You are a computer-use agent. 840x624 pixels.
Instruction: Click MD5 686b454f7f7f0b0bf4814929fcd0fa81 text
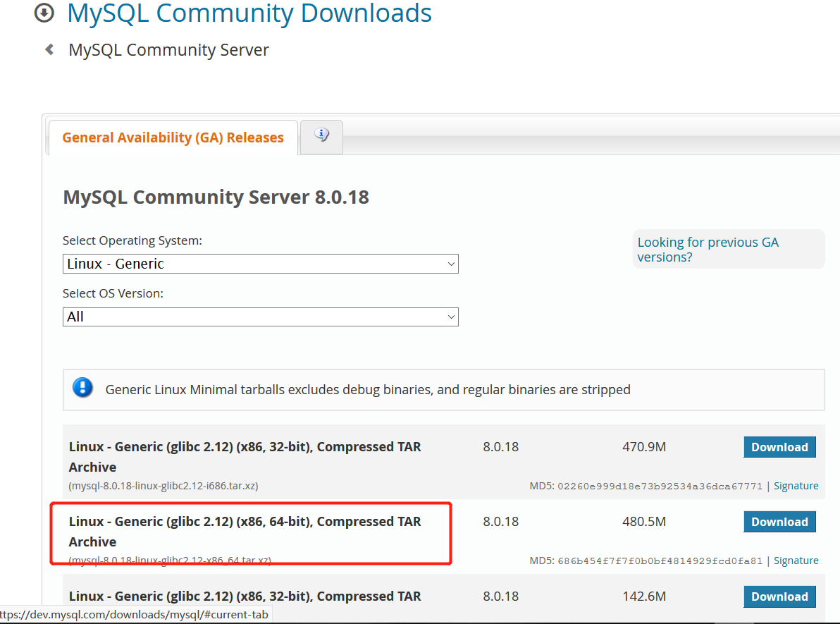point(646,561)
